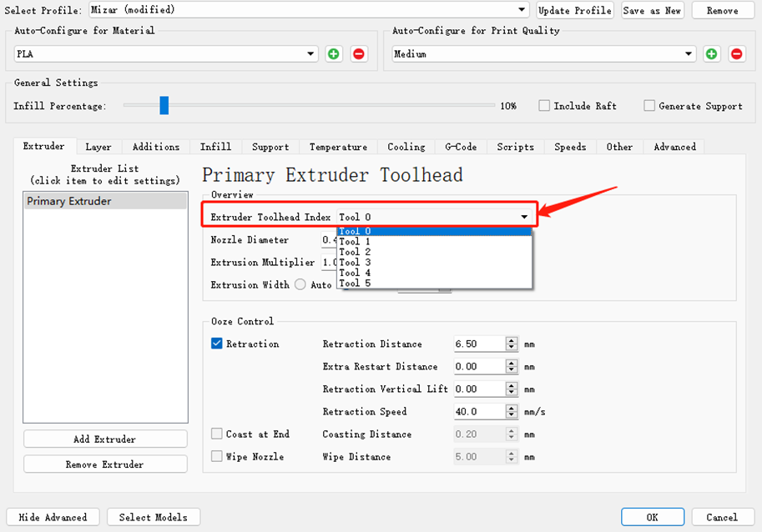Disable the Retraction checkbox

[217, 344]
